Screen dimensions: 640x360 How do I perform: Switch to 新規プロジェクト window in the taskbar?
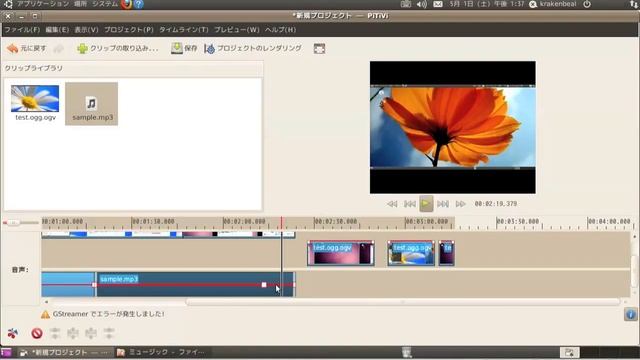click(64, 352)
